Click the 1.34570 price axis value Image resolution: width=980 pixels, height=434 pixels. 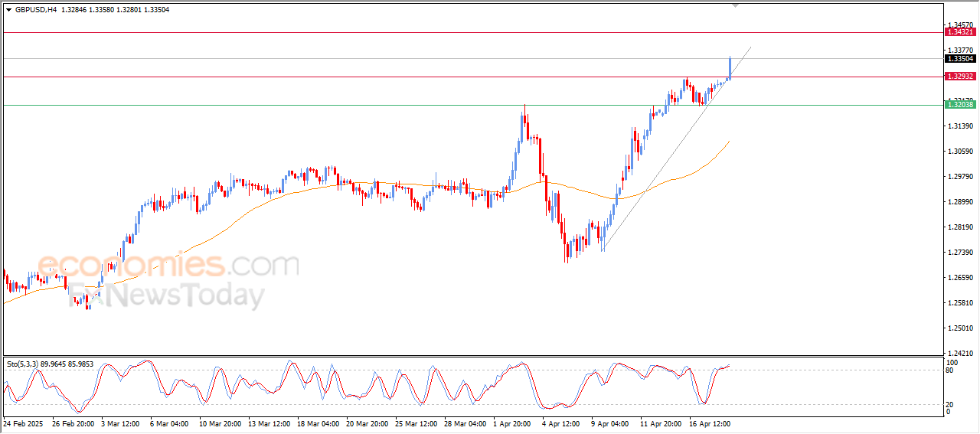(960, 24)
